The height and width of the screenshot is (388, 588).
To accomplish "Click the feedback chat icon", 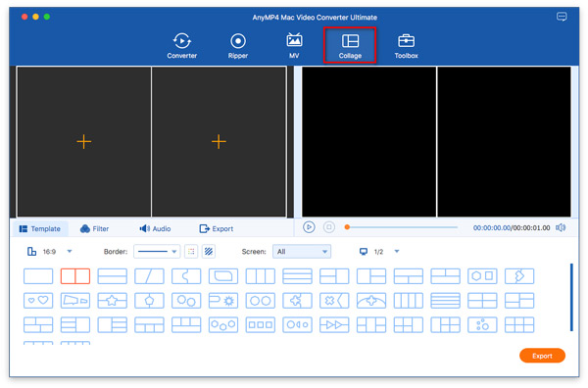I will 562,17.
